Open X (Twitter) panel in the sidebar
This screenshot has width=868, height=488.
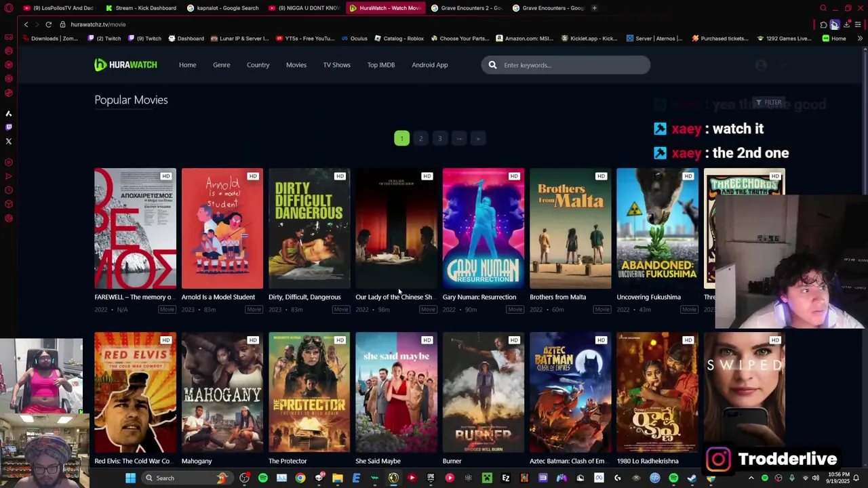point(9,141)
